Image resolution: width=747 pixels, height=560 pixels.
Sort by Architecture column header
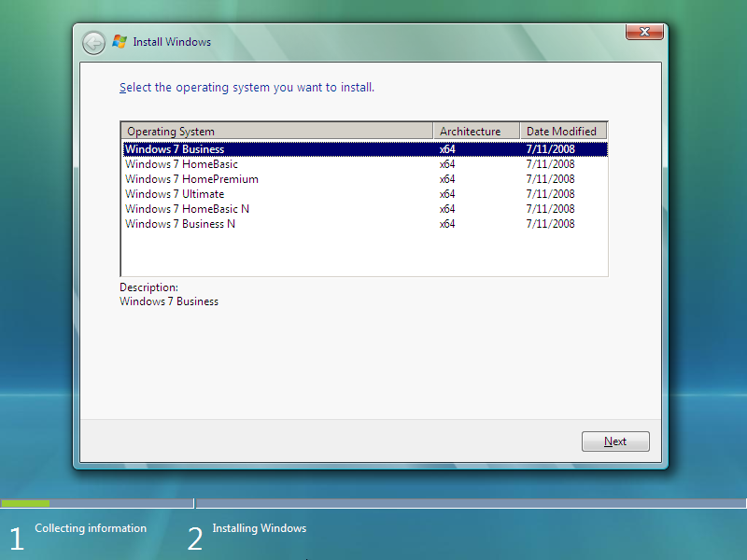tap(476, 131)
